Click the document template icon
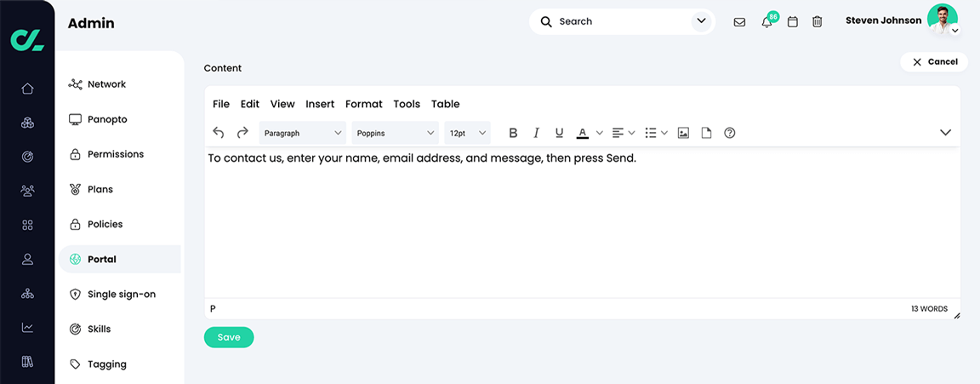 pos(706,133)
